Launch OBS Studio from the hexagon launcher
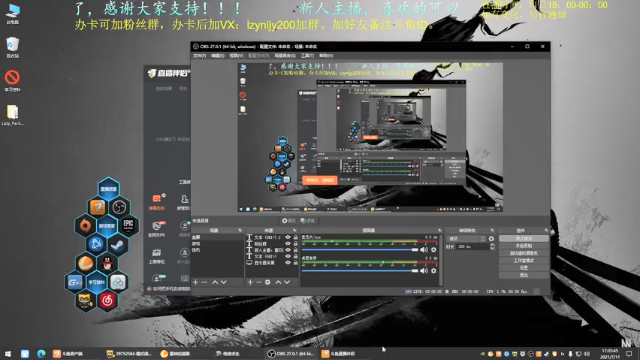 pyautogui.click(x=119, y=207)
